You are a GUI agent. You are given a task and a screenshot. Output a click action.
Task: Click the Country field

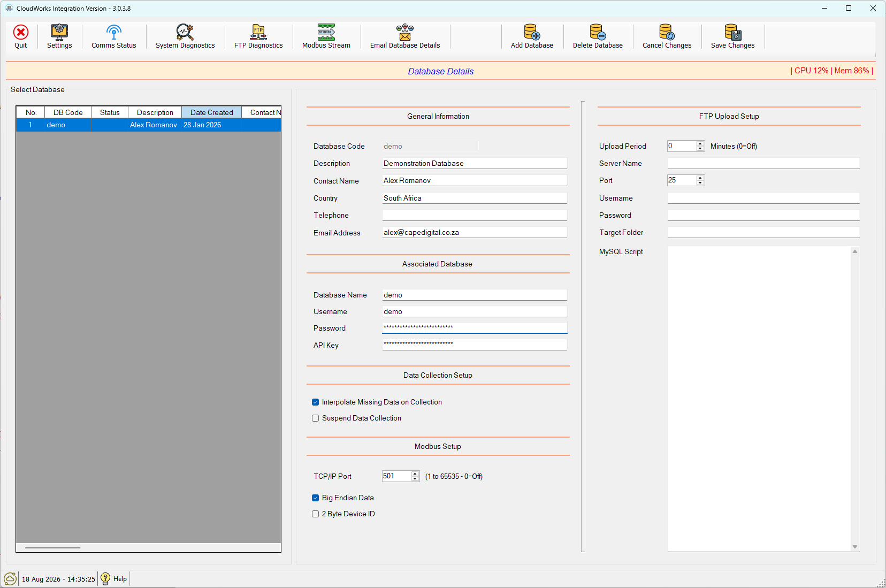tap(475, 198)
